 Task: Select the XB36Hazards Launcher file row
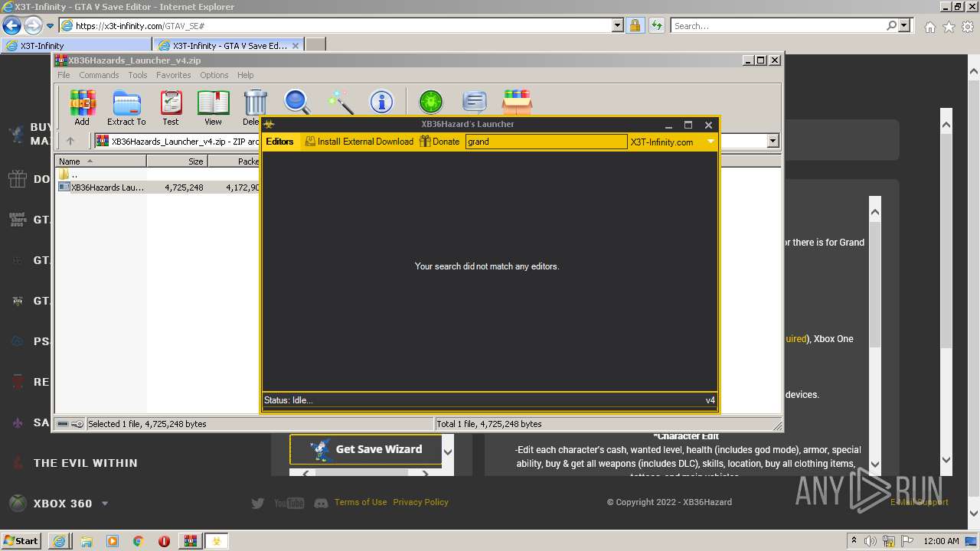click(x=159, y=187)
